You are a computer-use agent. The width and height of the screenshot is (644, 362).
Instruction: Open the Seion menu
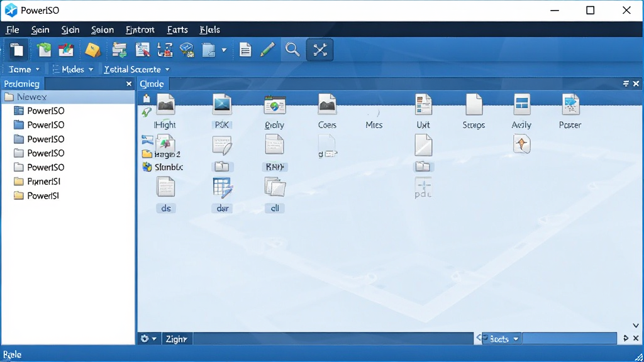(103, 30)
